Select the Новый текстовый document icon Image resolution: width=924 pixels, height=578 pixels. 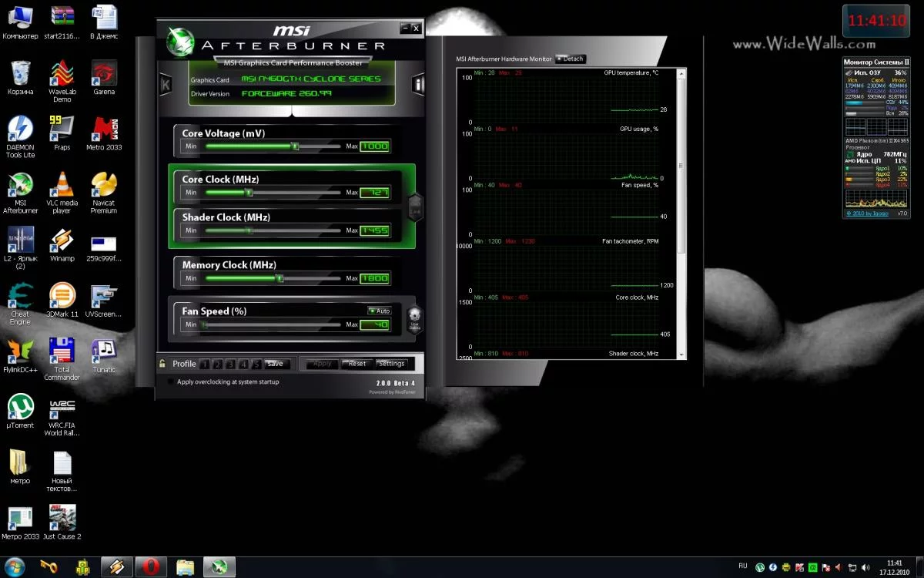click(x=62, y=471)
